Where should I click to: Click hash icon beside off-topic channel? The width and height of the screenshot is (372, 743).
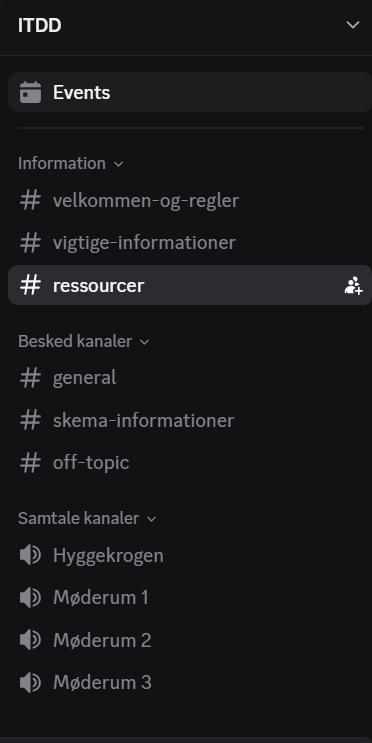pos(30,462)
